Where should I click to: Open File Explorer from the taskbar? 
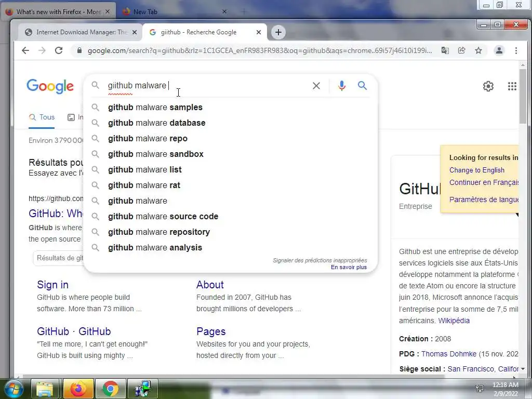45,389
